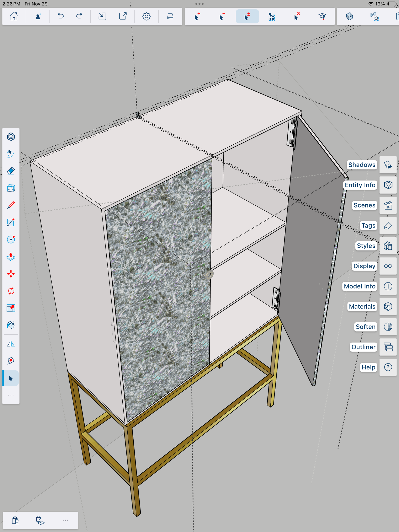Expand more tools in left toolbar
This screenshot has width=399, height=532.
11,395
